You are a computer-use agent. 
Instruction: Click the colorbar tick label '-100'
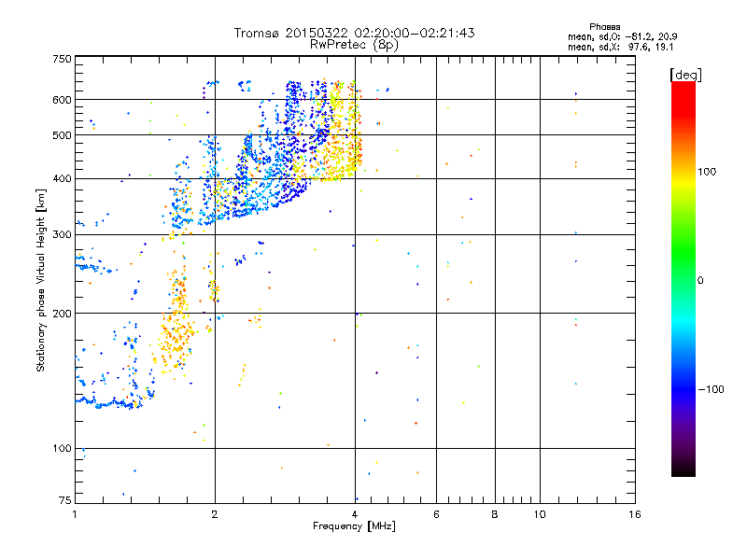pyautogui.click(x=711, y=389)
